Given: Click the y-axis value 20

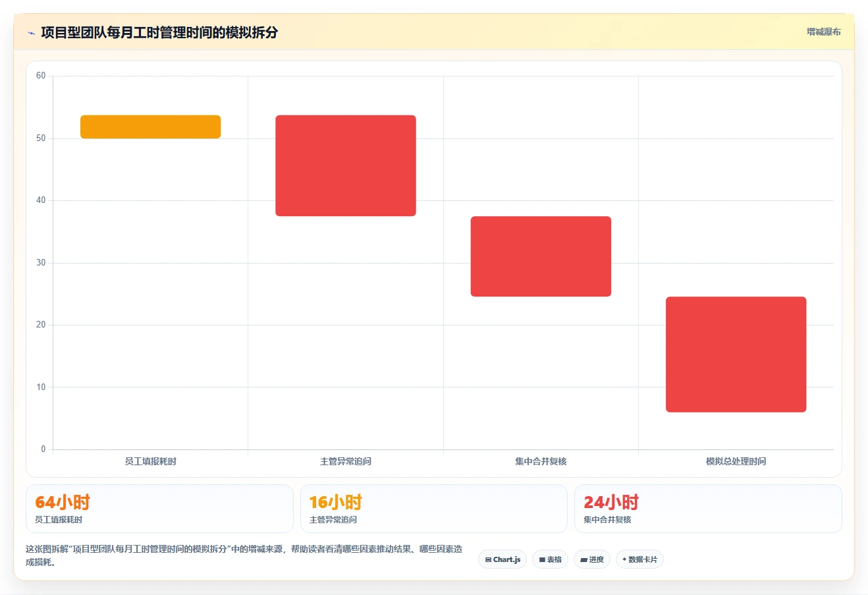Looking at the screenshot, I should [41, 325].
